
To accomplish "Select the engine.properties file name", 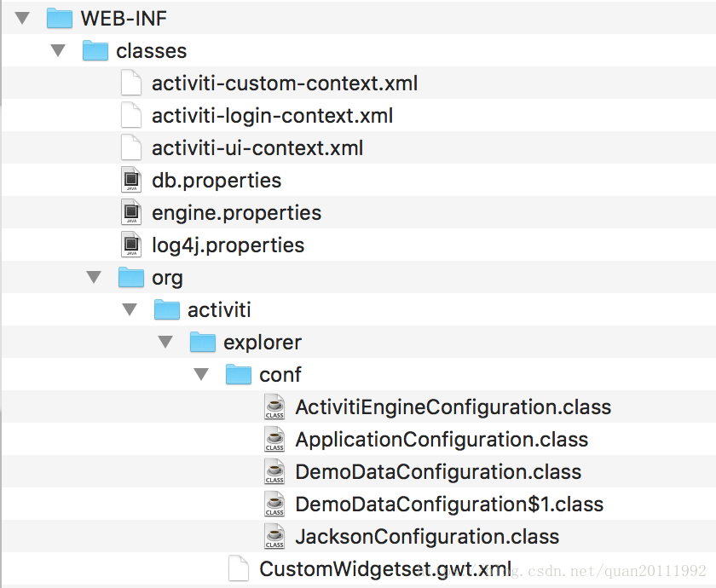I will coord(237,213).
